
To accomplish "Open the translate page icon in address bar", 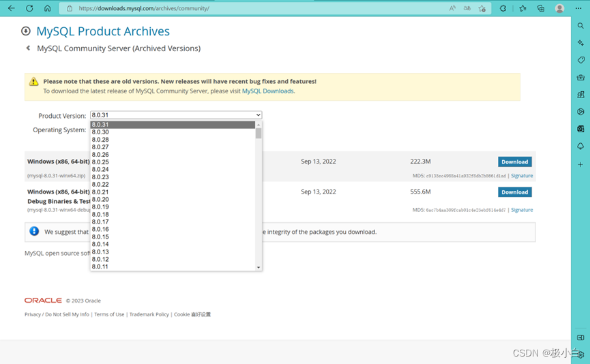I will [x=467, y=8].
